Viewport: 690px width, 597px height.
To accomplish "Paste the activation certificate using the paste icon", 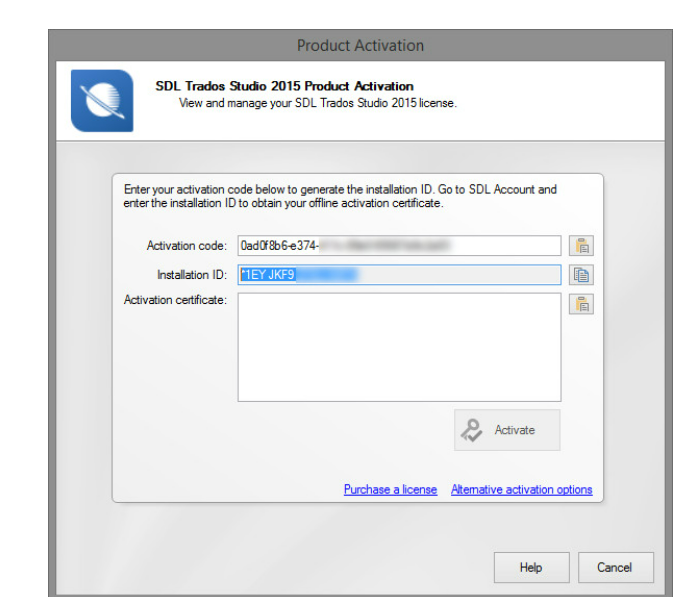I will pyautogui.click(x=581, y=304).
